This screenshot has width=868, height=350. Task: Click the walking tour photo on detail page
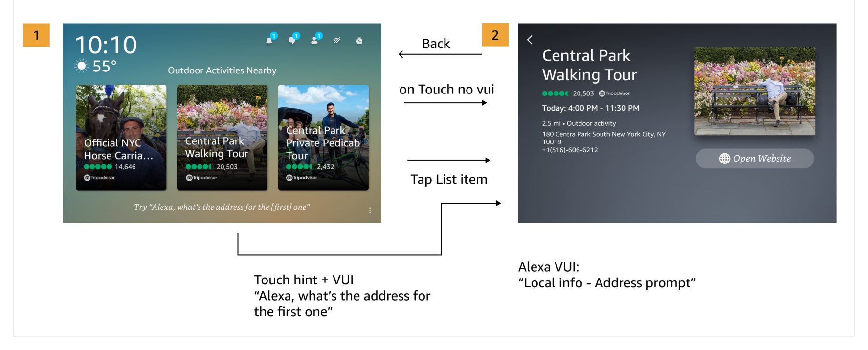(755, 91)
